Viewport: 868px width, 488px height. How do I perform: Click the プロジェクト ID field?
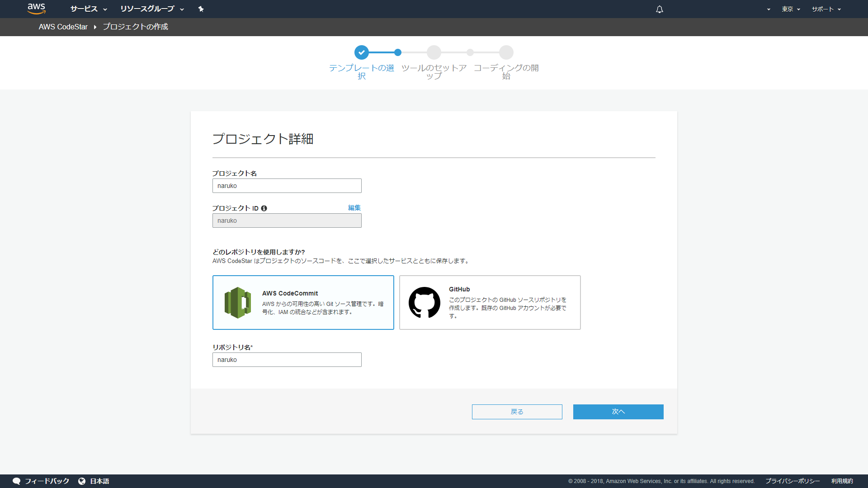pos(287,221)
